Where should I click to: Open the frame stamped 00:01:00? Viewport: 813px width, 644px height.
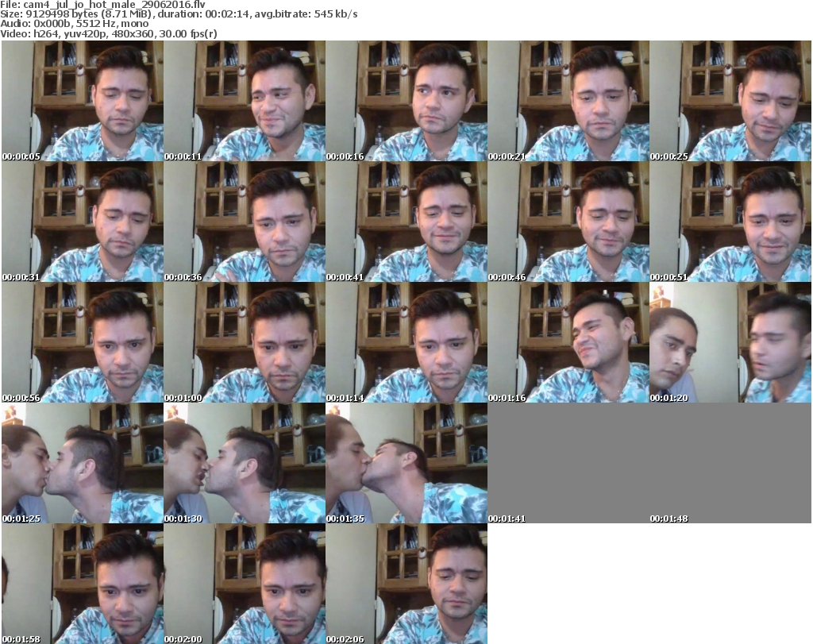pyautogui.click(x=245, y=342)
